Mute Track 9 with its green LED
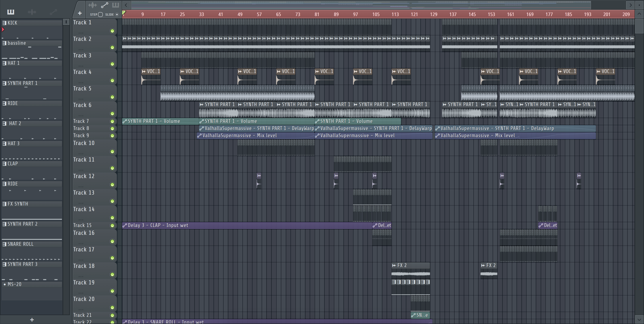Screen dimensions: 644x324 tap(112, 136)
